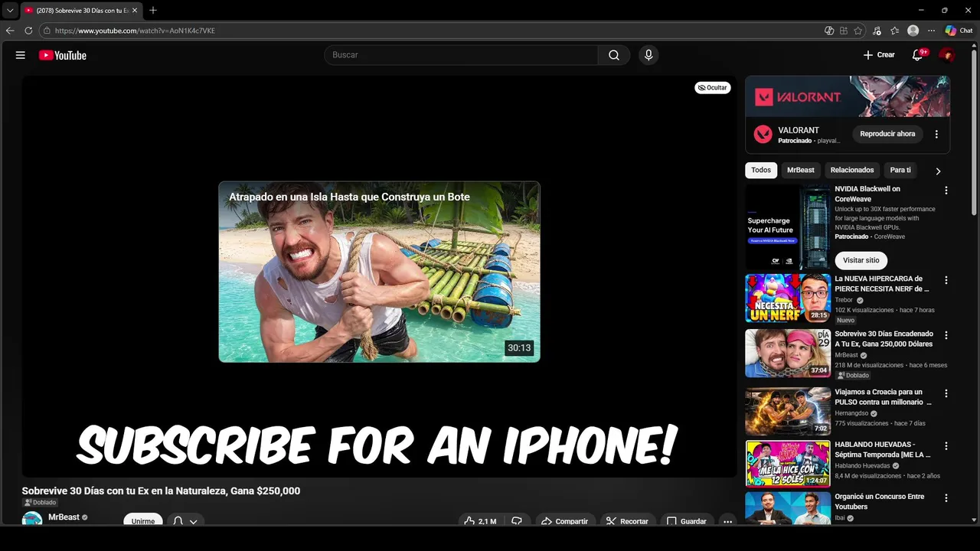Start voice search with the microphone
Viewport: 980px width, 551px height.
(648, 55)
